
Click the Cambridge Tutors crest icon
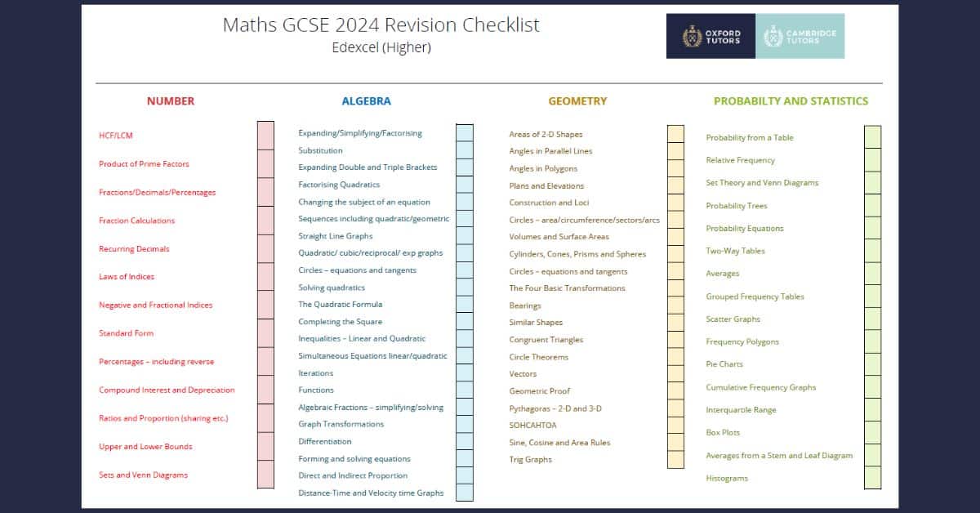[773, 37]
